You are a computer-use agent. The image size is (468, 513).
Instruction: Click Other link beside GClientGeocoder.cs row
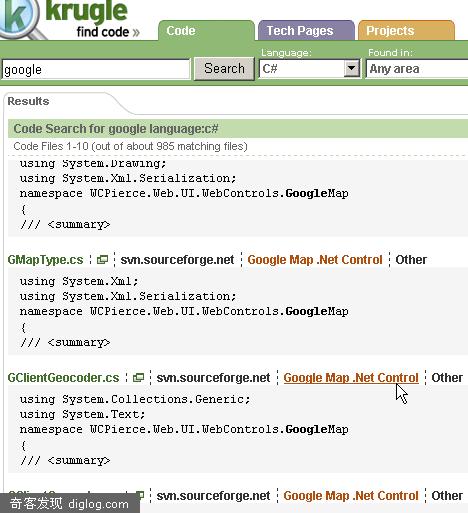[447, 378]
